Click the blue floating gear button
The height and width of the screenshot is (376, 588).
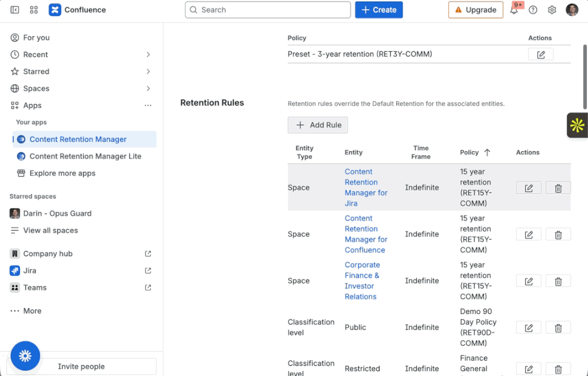(25, 356)
